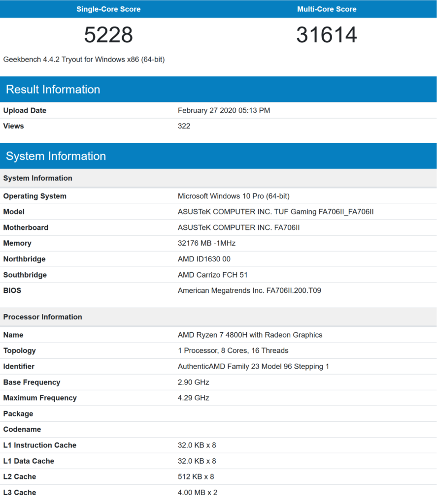Image resolution: width=437 pixels, height=504 pixels.
Task: Click the Package label
Action: tap(18, 413)
